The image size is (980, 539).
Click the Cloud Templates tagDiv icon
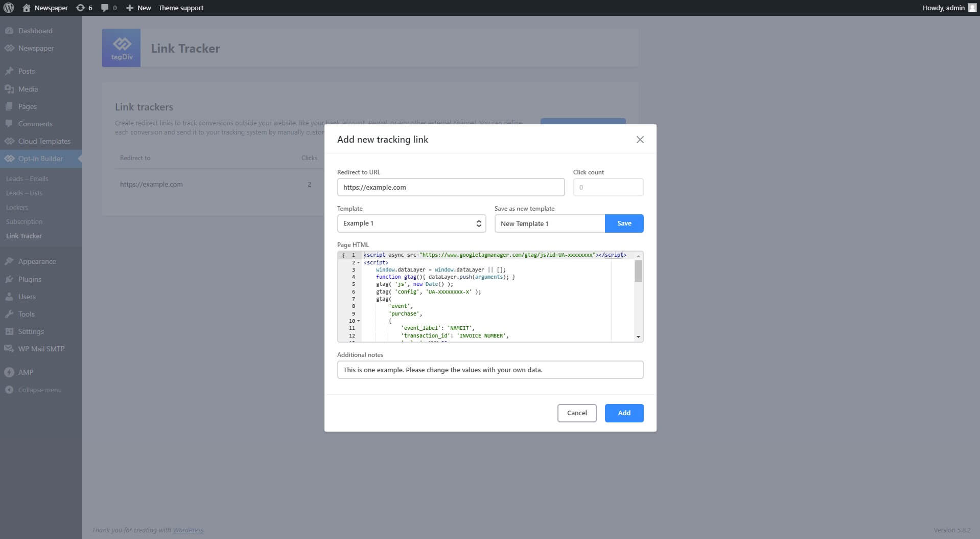[9, 141]
